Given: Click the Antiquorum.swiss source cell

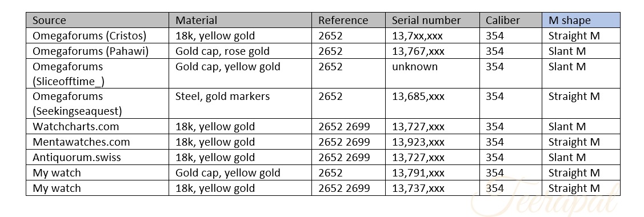Looking at the screenshot, I should pyautogui.click(x=97, y=157).
